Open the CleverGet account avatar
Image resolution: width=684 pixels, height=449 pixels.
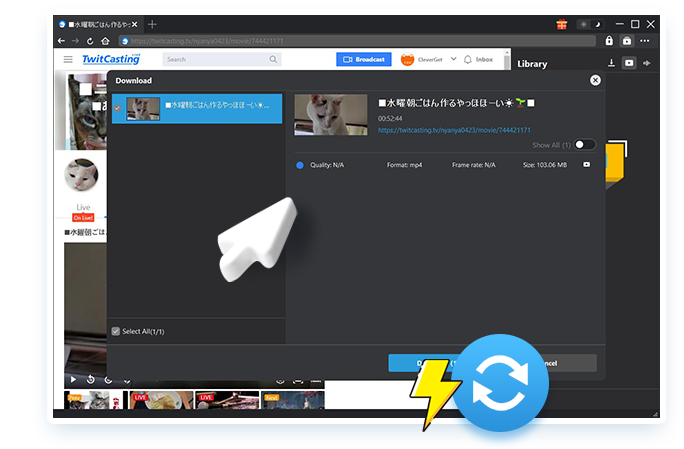407,59
